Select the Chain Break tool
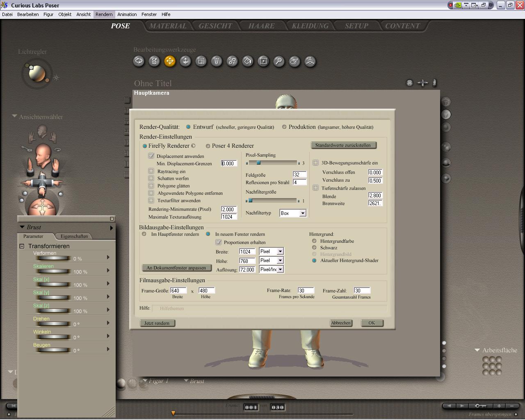Image resolution: width=525 pixels, height=420 pixels. 232,61
